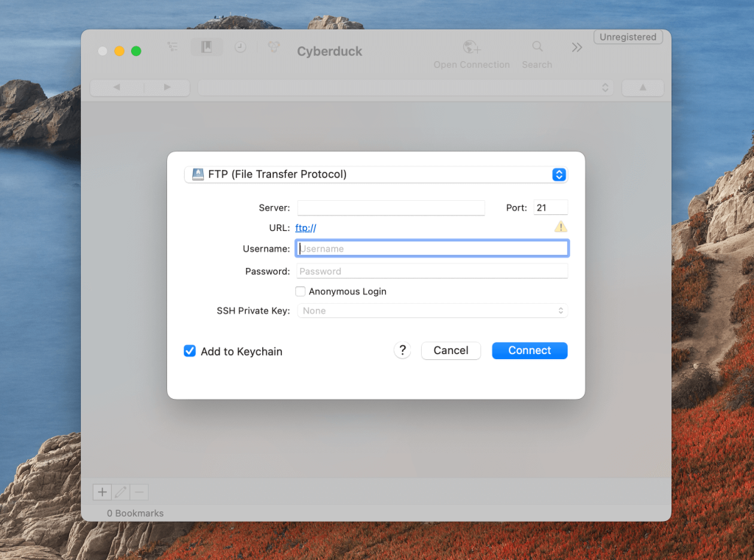Click the ftp:// URL link
The height and width of the screenshot is (560, 754).
[306, 228]
